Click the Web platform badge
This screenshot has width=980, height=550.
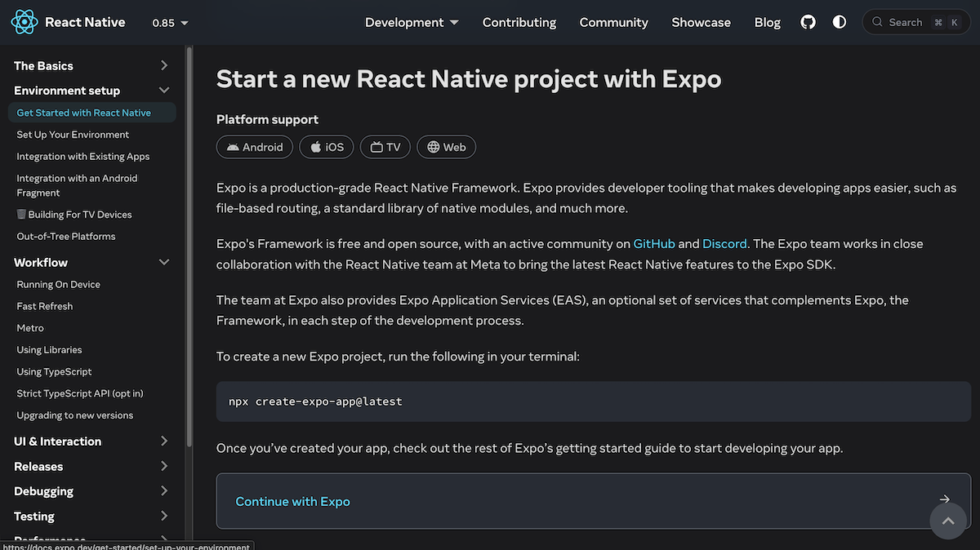(446, 147)
